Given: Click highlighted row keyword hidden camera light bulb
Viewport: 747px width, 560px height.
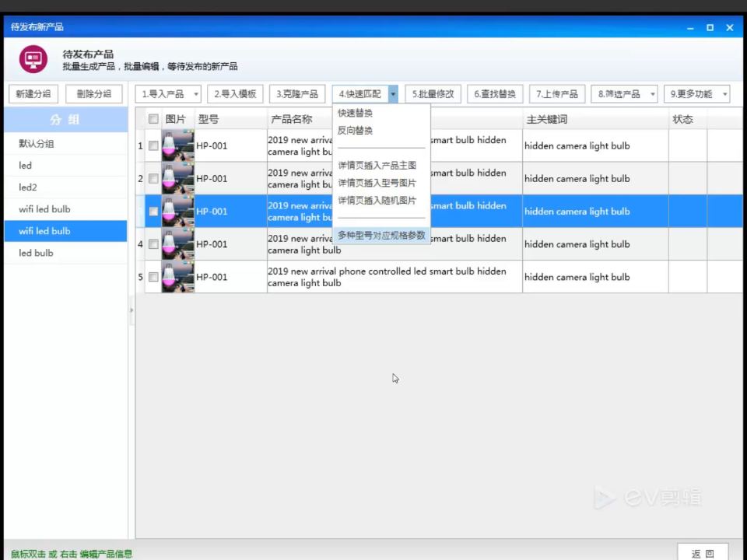Looking at the screenshot, I should [x=577, y=212].
